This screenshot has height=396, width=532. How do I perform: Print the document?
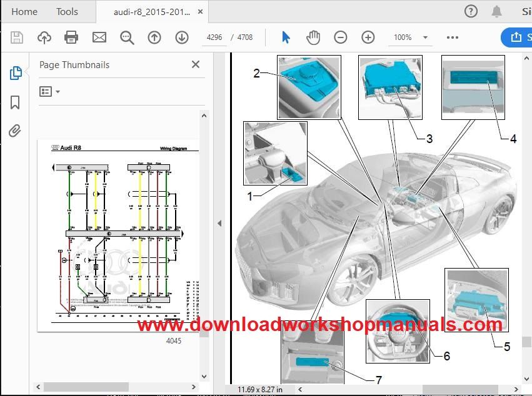coord(71,37)
